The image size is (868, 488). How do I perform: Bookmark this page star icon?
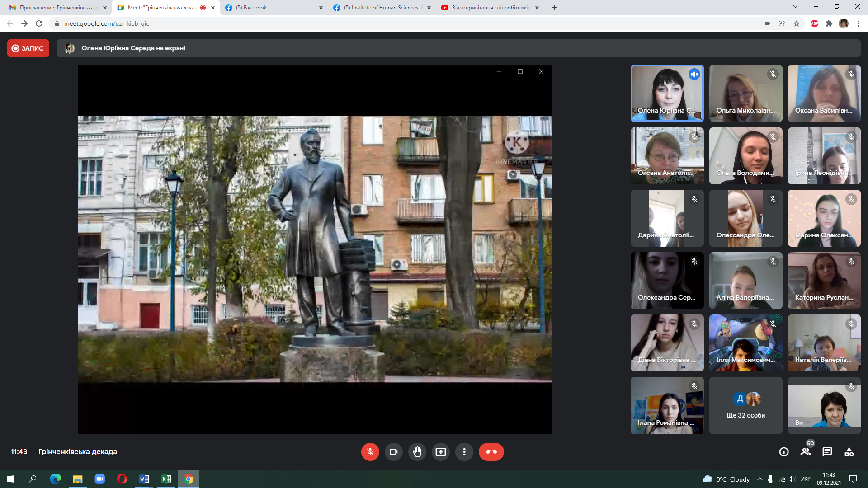(x=797, y=23)
